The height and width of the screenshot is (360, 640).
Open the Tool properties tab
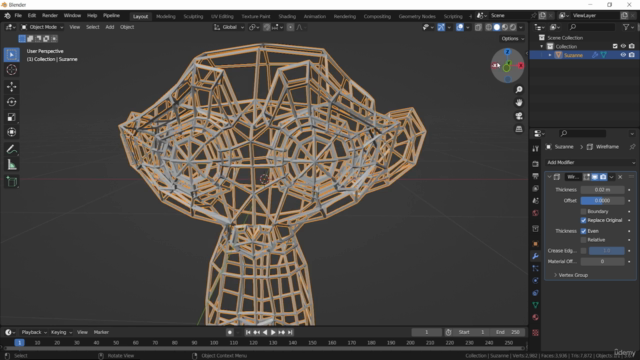536,149
